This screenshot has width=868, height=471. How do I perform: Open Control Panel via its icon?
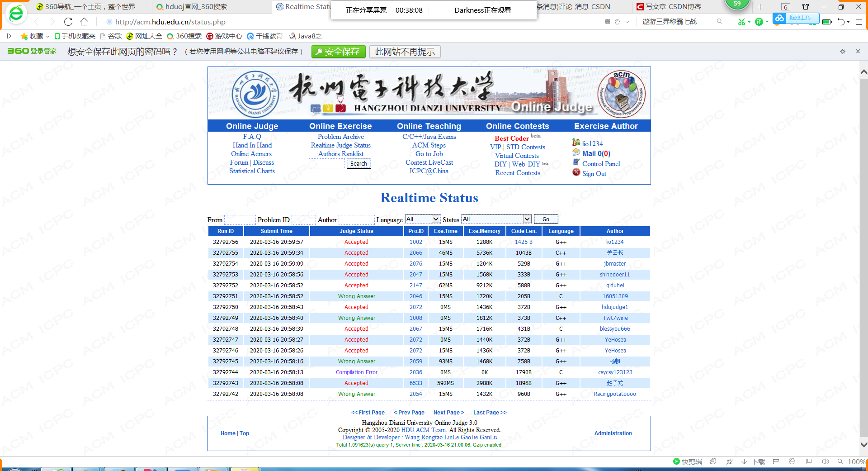point(576,163)
